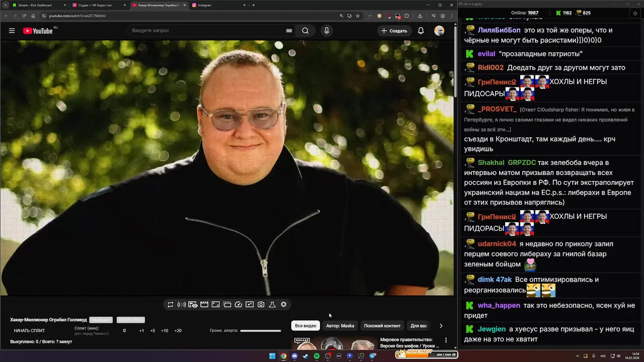644x362 pixels.
Task: Open the YouTube guide hamburger menu
Action: (x=12, y=31)
